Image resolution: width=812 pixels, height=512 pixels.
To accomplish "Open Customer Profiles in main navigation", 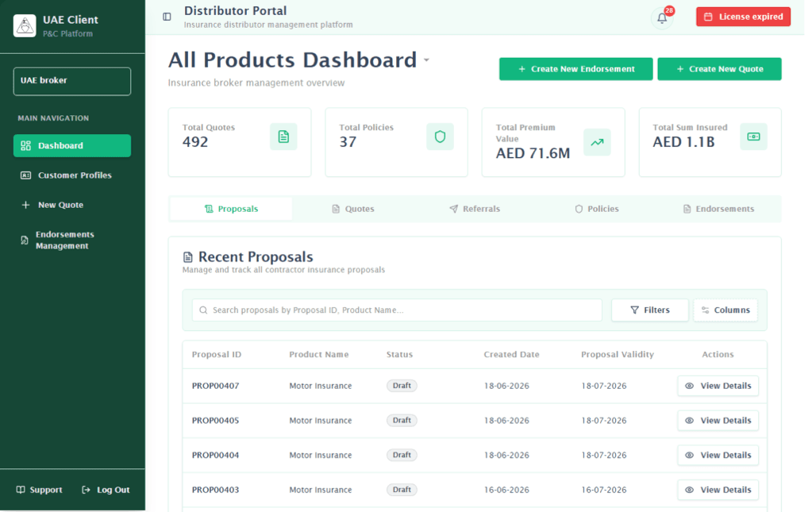I will pyautogui.click(x=72, y=175).
